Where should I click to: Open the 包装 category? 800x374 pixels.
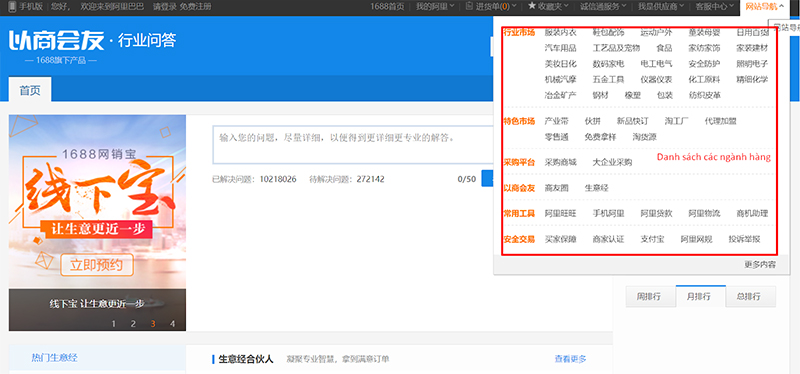coord(664,95)
